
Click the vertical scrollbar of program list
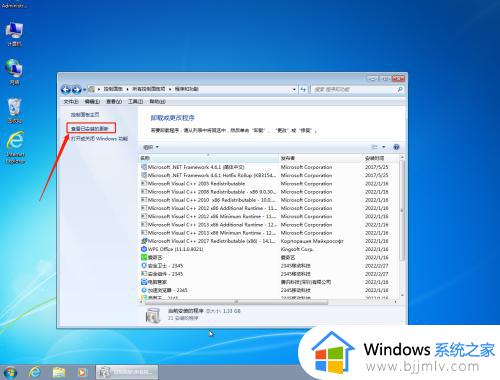click(402, 210)
